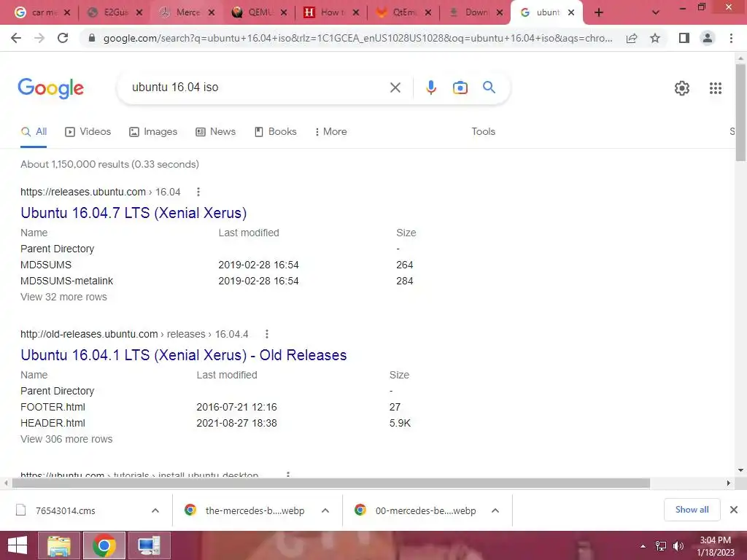747x560 pixels.
Task: Expand View 32 more rows
Action: tap(63, 297)
